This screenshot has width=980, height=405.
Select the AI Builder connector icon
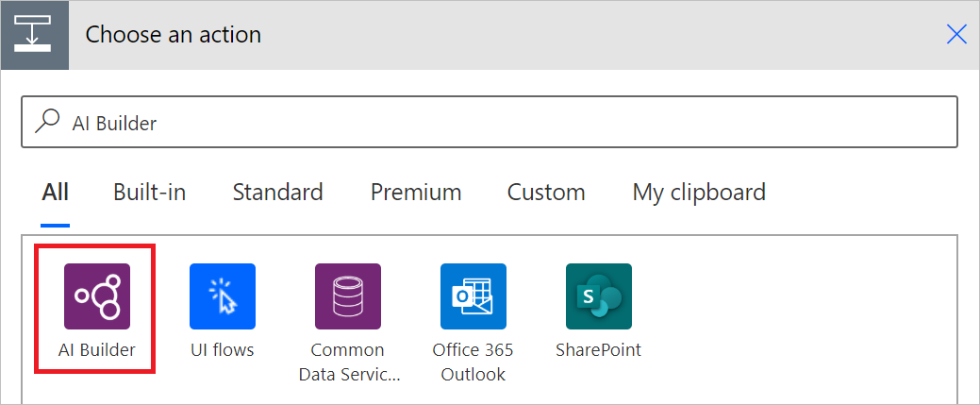point(96,295)
